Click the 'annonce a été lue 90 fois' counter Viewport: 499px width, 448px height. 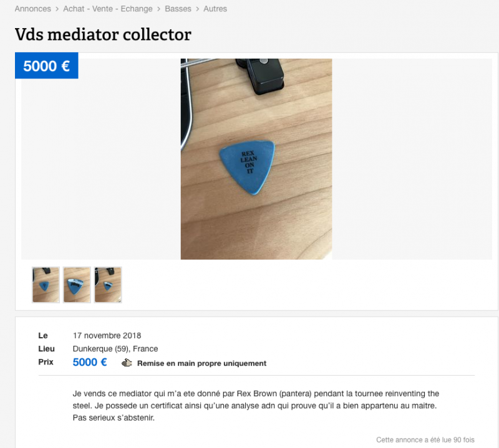point(425,440)
